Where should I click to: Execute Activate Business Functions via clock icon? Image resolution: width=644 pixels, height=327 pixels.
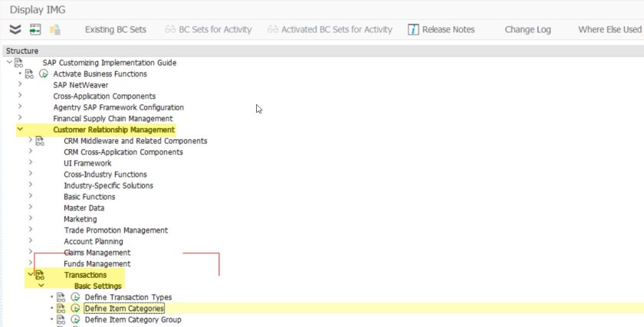44,74
